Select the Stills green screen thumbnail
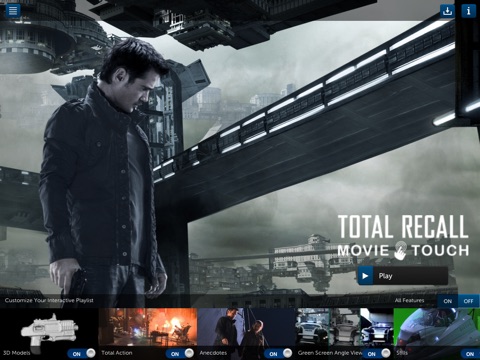The width and height of the screenshot is (480, 360). pyautogui.click(x=437, y=327)
